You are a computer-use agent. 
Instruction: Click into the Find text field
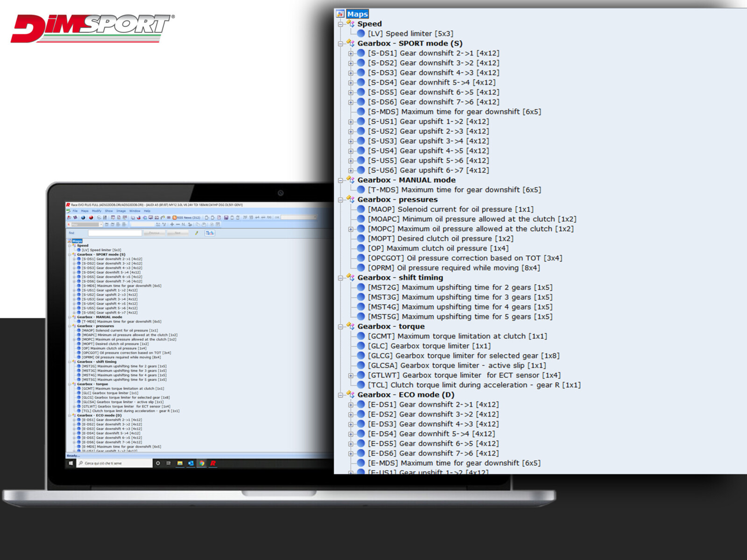click(x=114, y=233)
